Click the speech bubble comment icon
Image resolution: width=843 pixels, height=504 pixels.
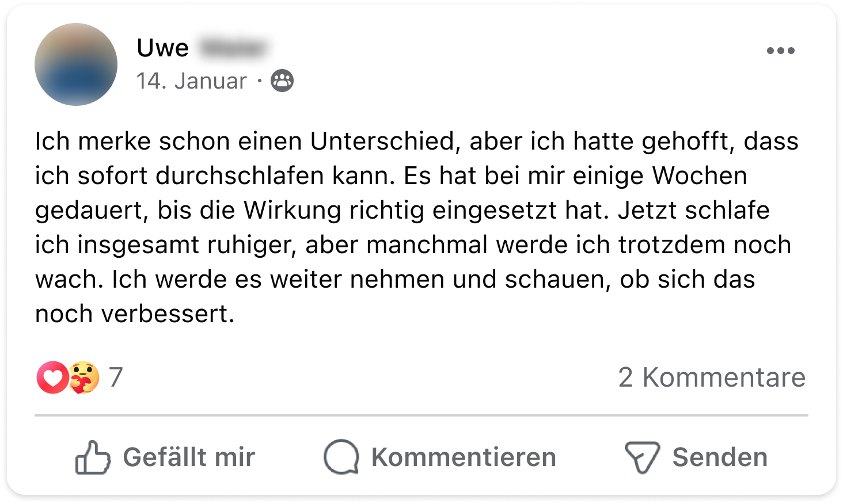[341, 457]
